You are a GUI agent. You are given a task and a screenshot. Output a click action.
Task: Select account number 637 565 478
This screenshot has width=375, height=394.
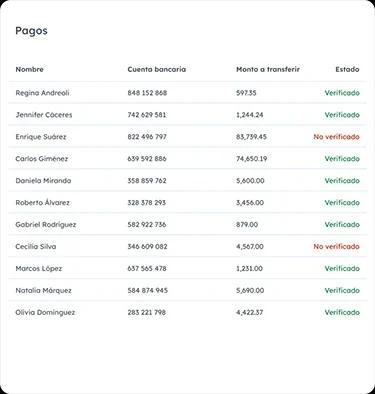[147, 269]
